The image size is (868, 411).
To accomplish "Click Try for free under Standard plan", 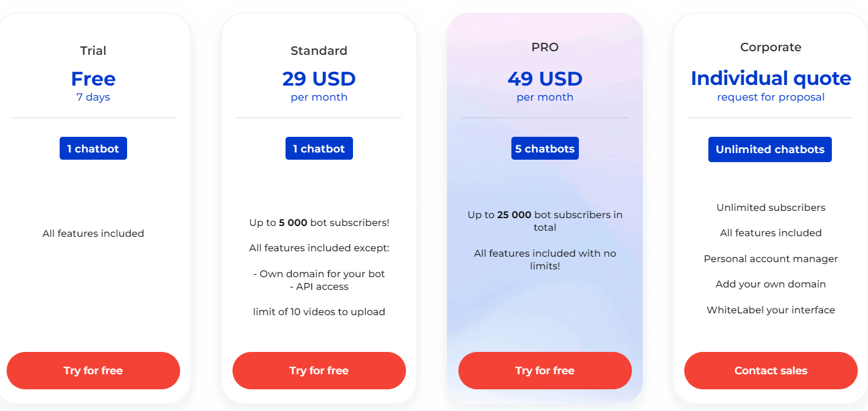I will pos(319,371).
